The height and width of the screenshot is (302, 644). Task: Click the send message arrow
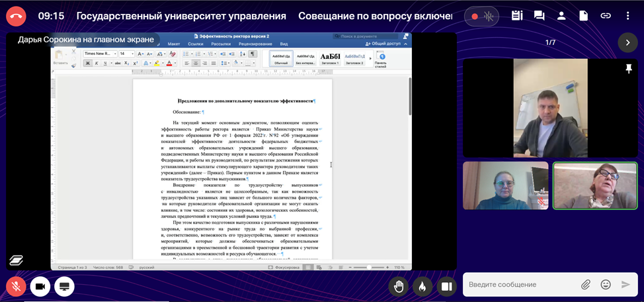[x=625, y=285]
